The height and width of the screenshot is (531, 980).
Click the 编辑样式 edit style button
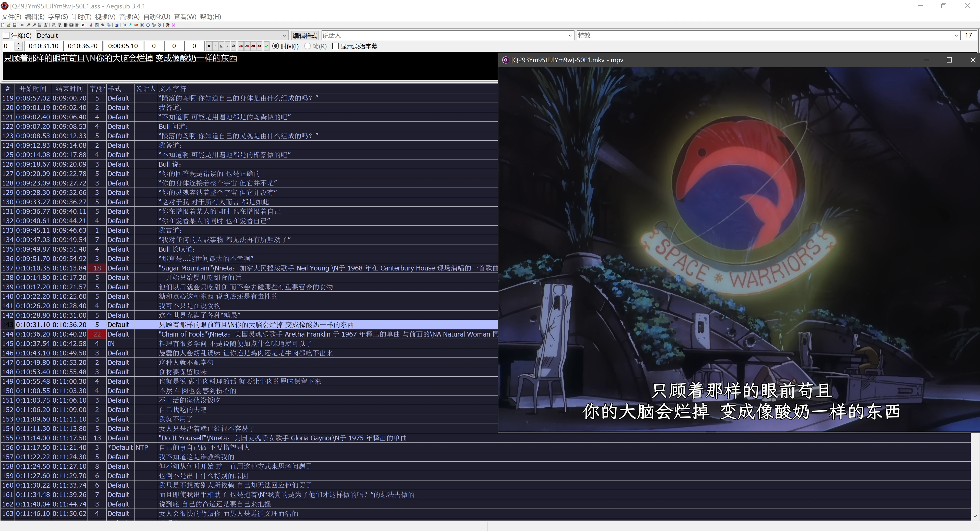pos(305,35)
